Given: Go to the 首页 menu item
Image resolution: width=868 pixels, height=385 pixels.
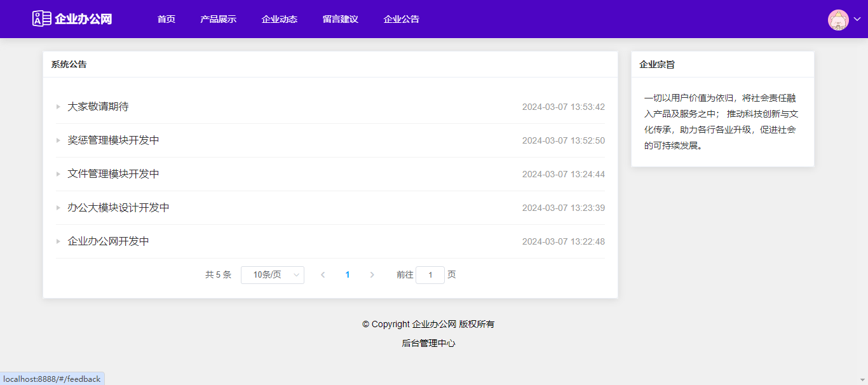Looking at the screenshot, I should 166,19.
